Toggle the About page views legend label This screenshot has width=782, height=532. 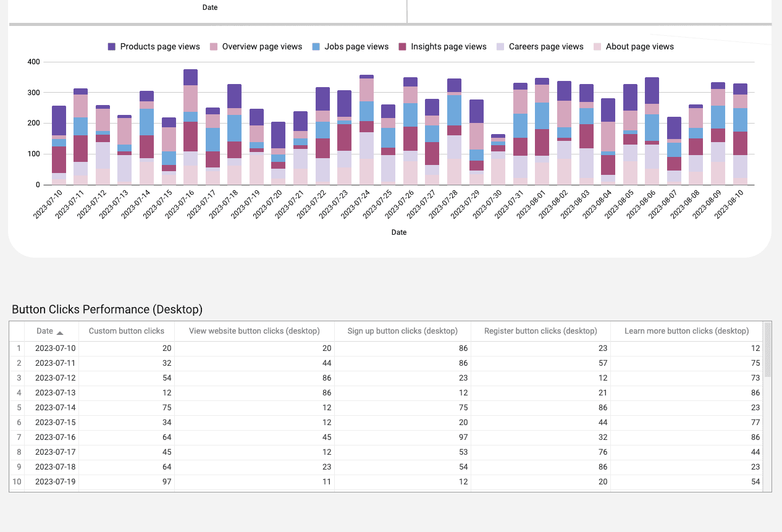[x=640, y=47]
